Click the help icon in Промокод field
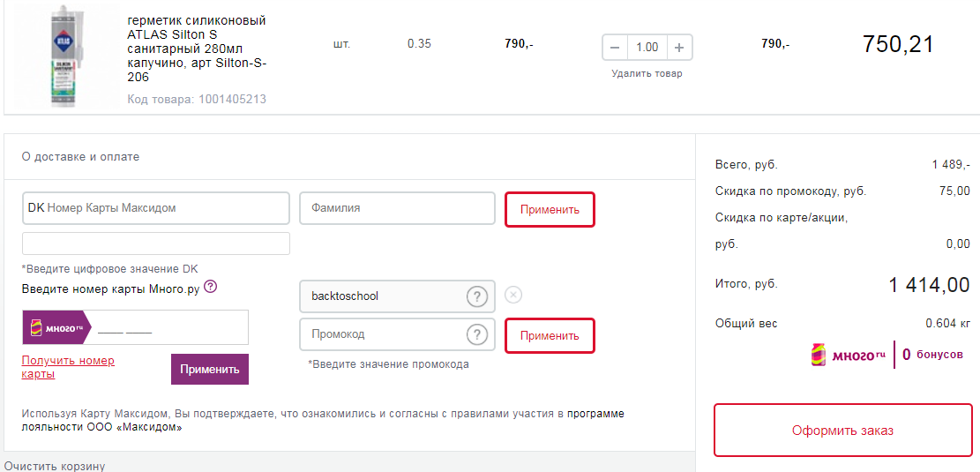Image resolution: width=980 pixels, height=472 pixels. pos(476,334)
